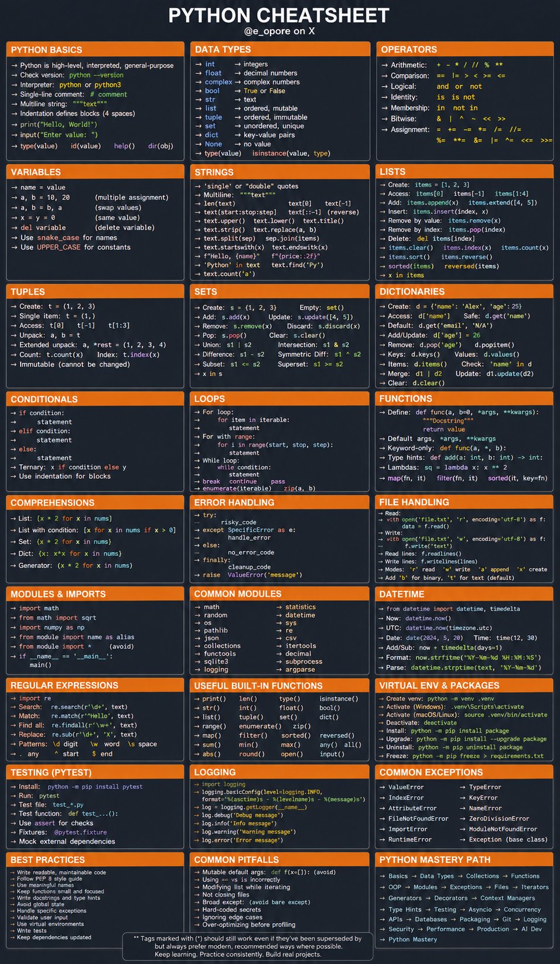Select 'dir(obj)' in Python Basics
Image resolution: width=560 pixels, height=964 pixels.
pyautogui.click(x=161, y=146)
